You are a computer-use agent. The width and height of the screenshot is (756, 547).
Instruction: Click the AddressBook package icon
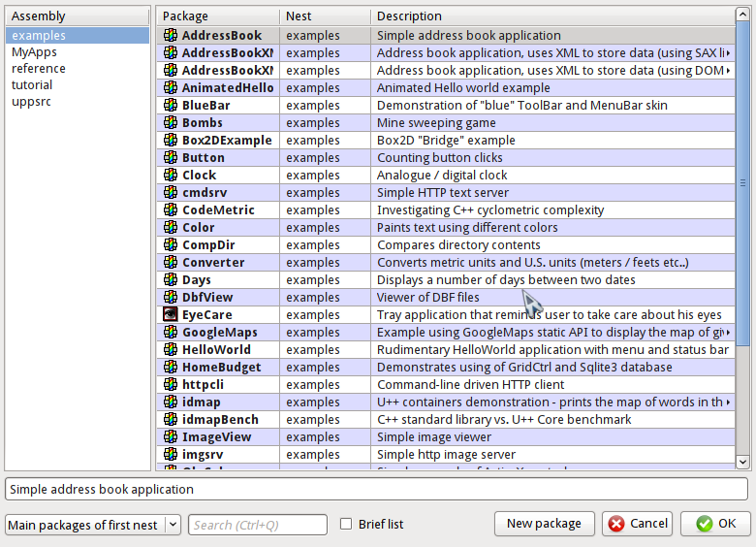pyautogui.click(x=171, y=36)
